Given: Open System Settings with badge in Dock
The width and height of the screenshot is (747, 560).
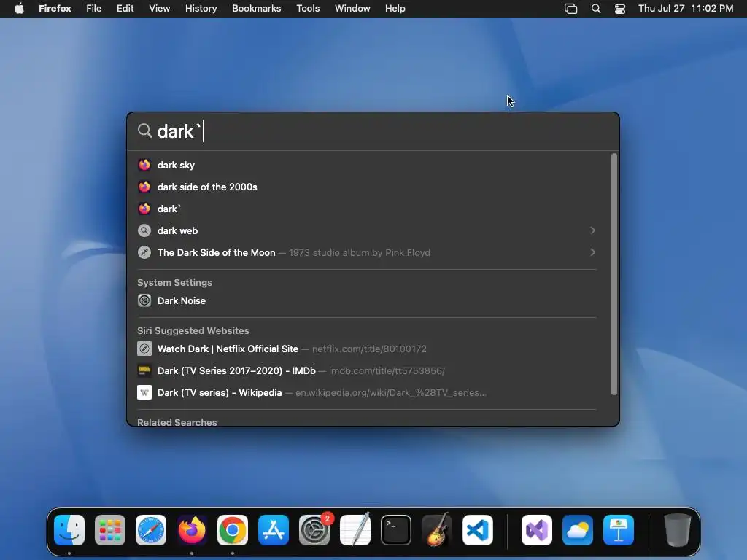Looking at the screenshot, I should point(314,530).
